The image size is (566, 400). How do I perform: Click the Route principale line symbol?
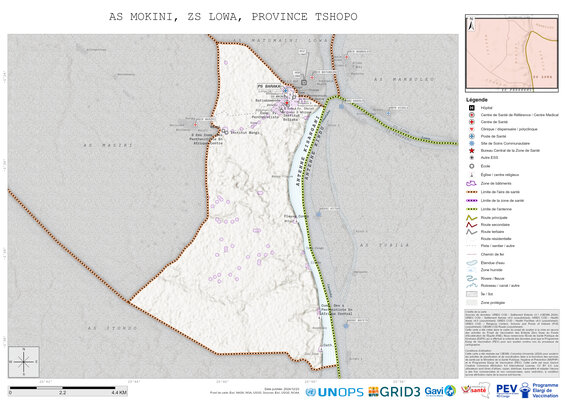click(471, 218)
